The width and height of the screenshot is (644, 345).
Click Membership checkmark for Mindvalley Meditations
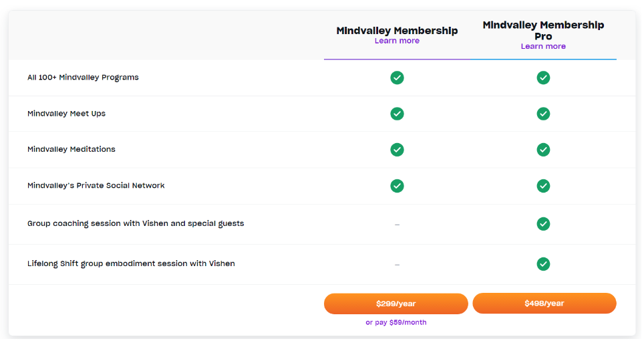tap(397, 150)
